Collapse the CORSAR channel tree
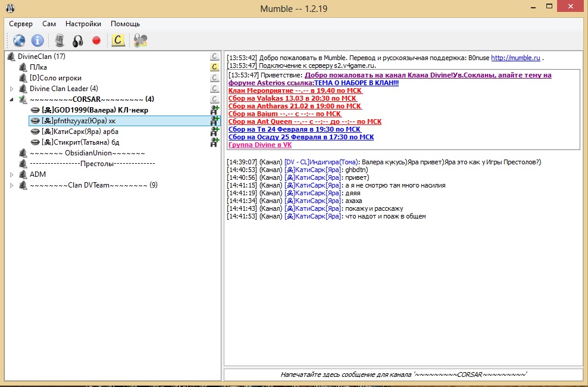The height and width of the screenshot is (387, 588). click(x=11, y=99)
